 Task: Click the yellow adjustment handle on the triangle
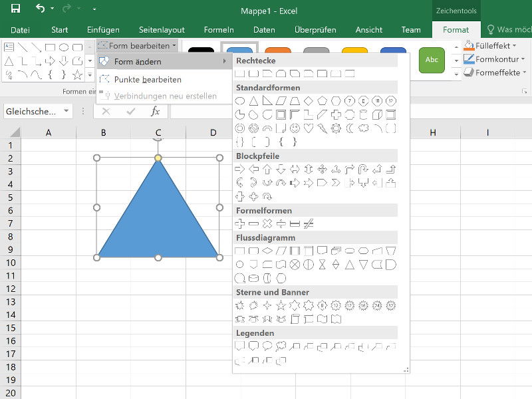(x=158, y=158)
